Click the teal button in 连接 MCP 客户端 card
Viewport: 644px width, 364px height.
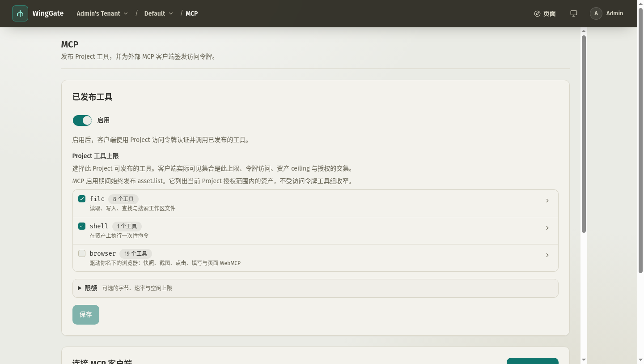532,361
